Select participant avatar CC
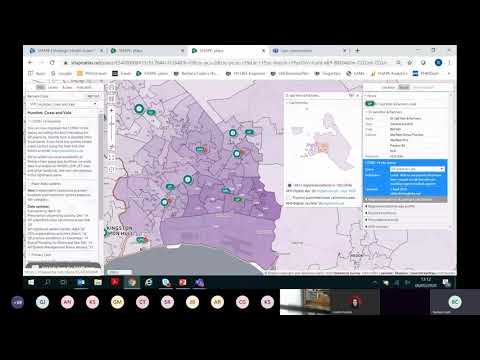 point(242,302)
